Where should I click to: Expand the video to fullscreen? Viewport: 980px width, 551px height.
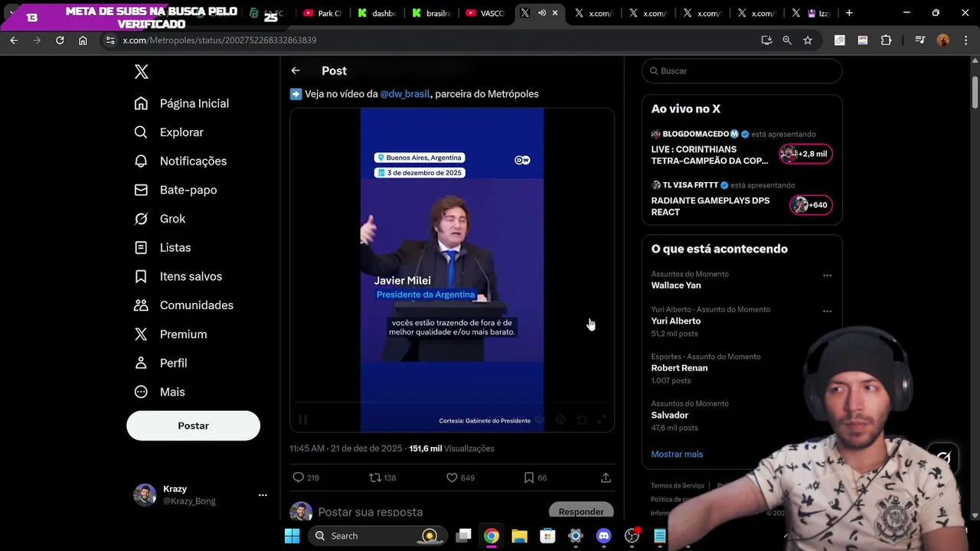click(602, 419)
